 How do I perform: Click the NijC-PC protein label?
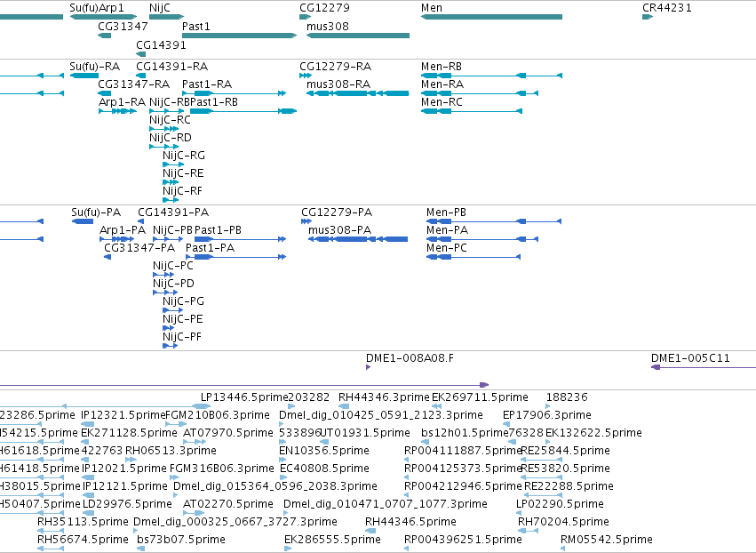[x=173, y=266]
